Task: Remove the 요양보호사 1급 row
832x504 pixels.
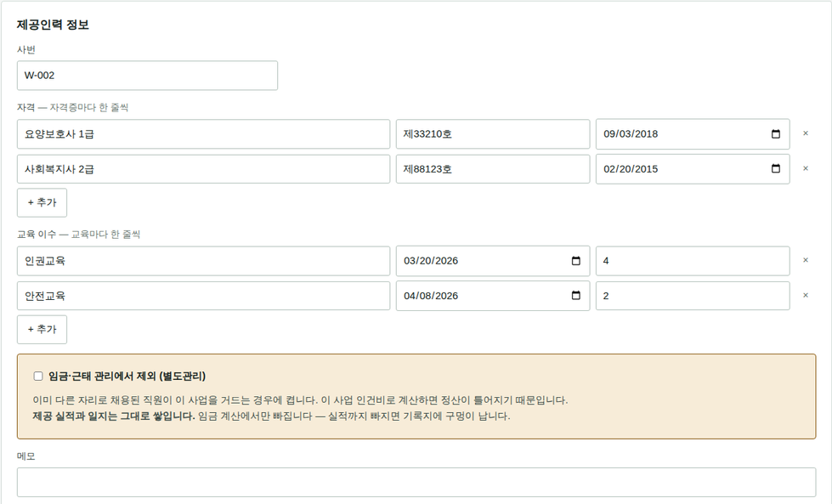Action: pyautogui.click(x=806, y=133)
